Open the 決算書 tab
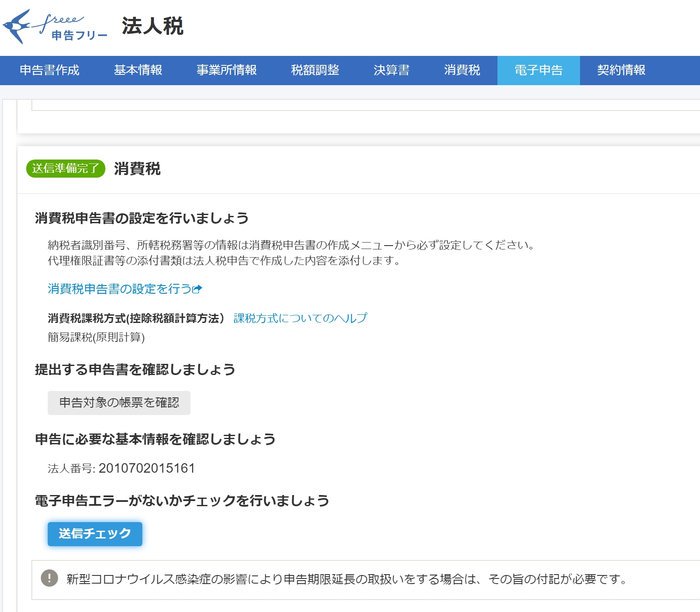 [x=391, y=70]
